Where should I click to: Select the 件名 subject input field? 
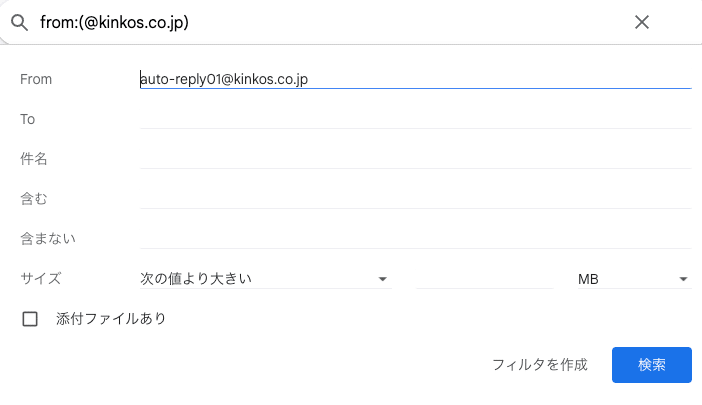(415, 159)
